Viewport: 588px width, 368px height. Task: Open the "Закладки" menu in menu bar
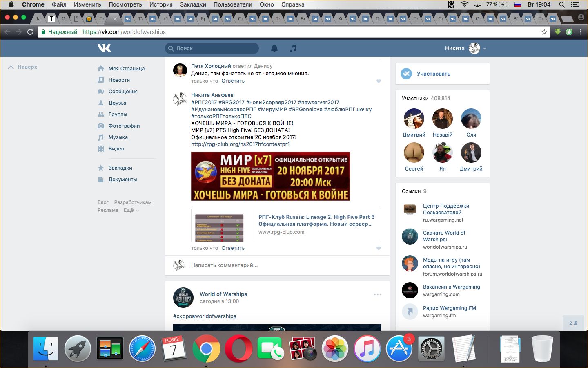point(193,4)
